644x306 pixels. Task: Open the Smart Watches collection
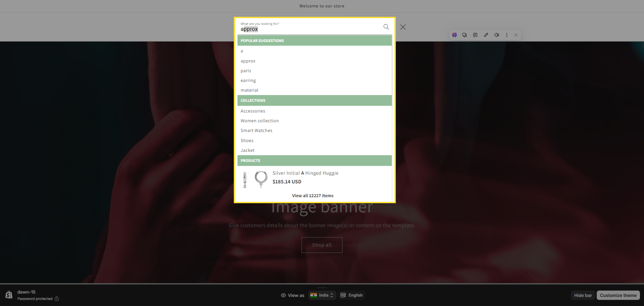256,131
